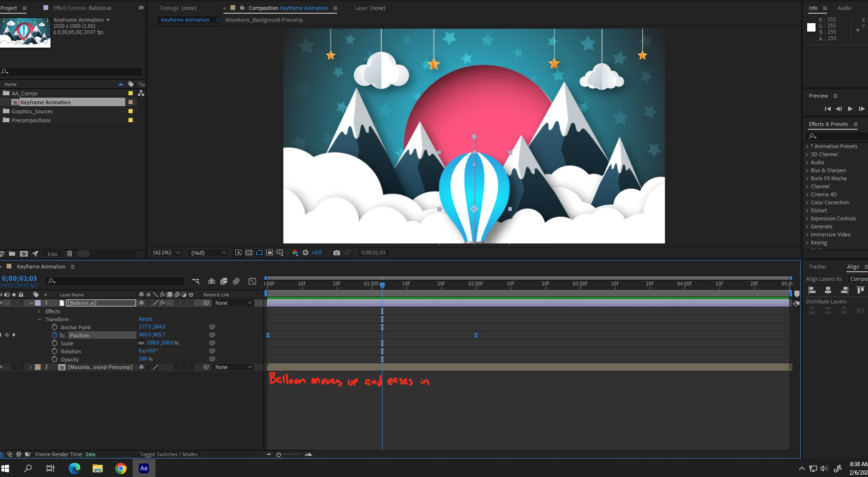Stopwatch-enable keyframing on the Position property
Image resolution: width=868 pixels, height=477 pixels.
pos(54,335)
